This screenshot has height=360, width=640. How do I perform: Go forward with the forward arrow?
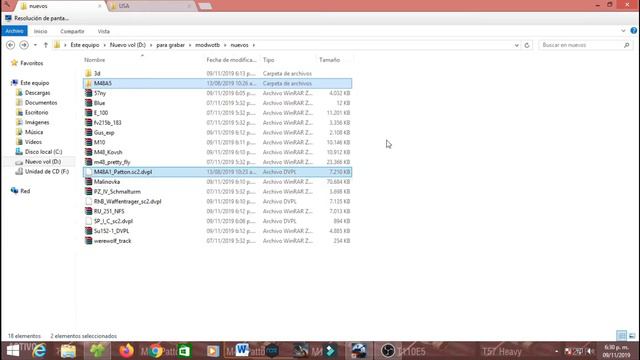pyautogui.click(x=24, y=45)
